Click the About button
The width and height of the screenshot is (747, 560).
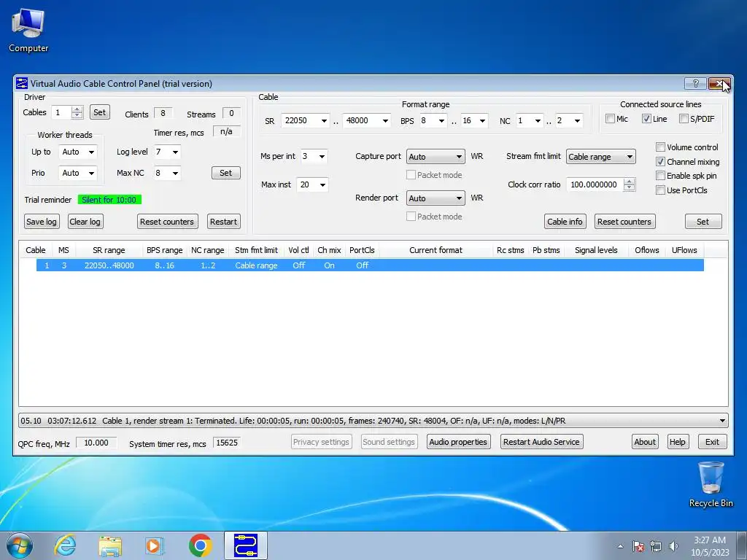(645, 442)
